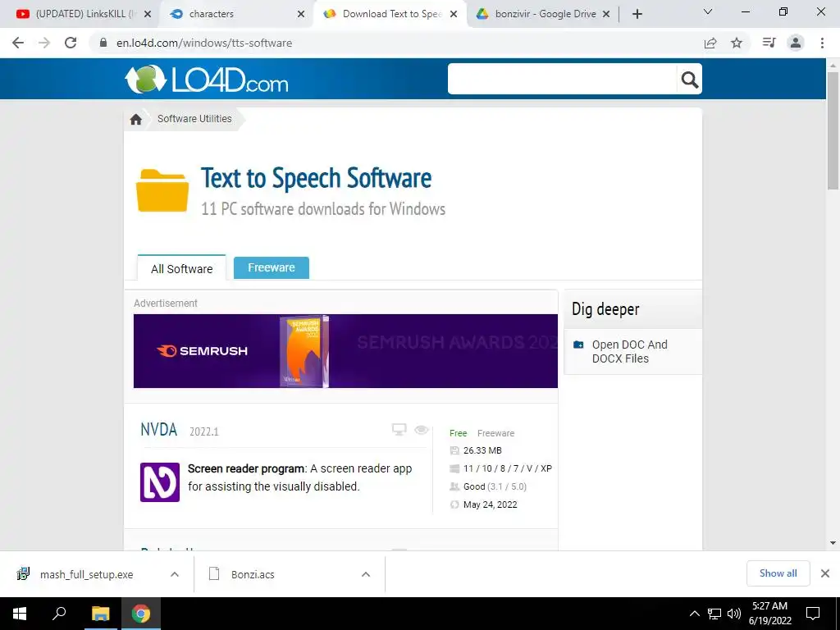Click the home breadcrumb icon
Screen dimensions: 840x630
tap(136, 119)
